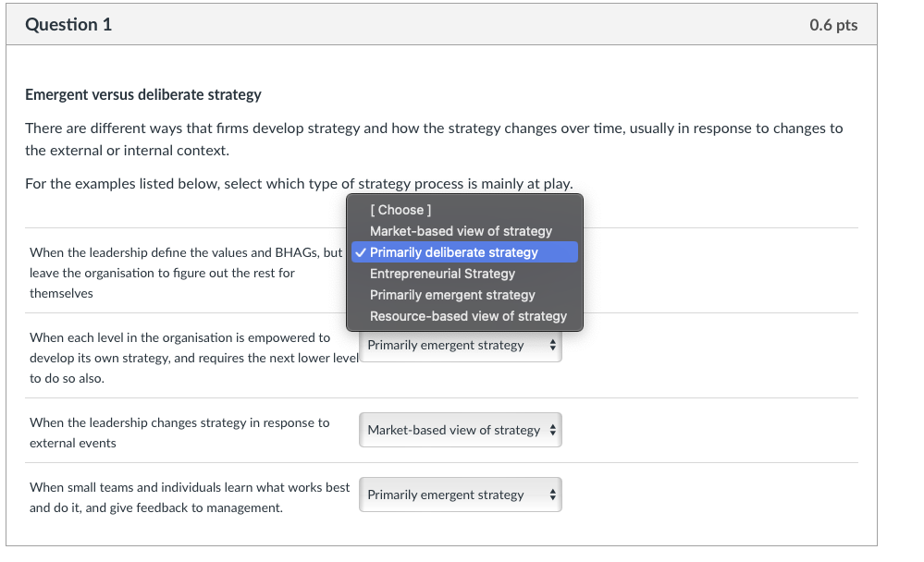Choose Market-based view of strategy in open list
This screenshot has width=924, height=562.
coord(461,231)
